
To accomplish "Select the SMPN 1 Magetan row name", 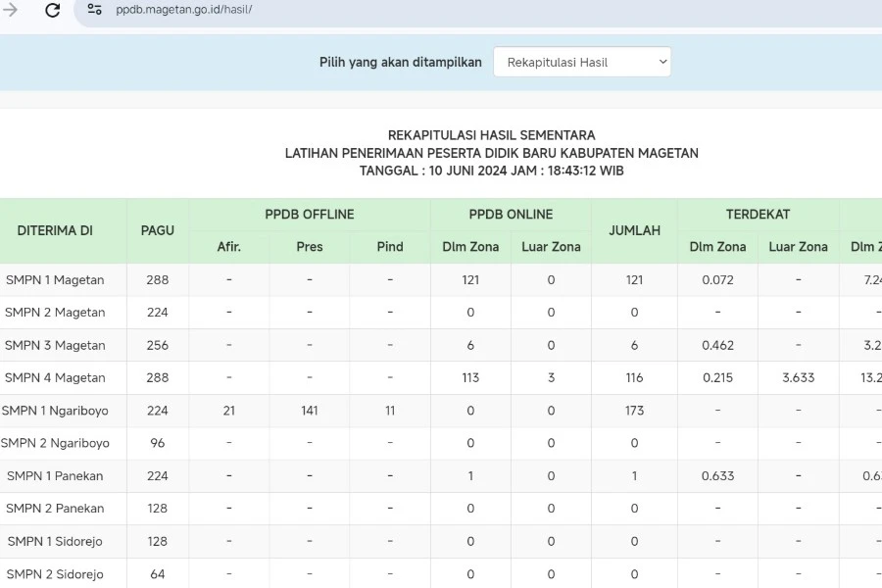I will (55, 279).
